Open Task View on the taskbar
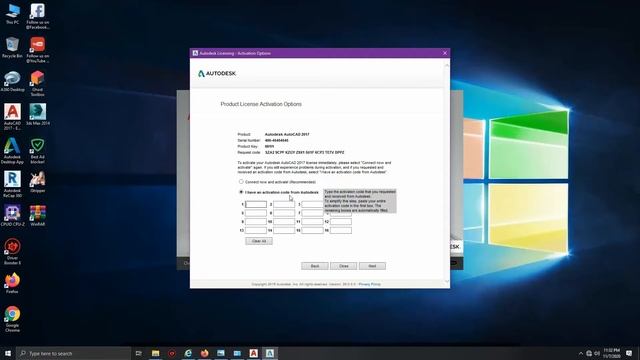The image size is (640, 360). pyautogui.click(x=138, y=353)
